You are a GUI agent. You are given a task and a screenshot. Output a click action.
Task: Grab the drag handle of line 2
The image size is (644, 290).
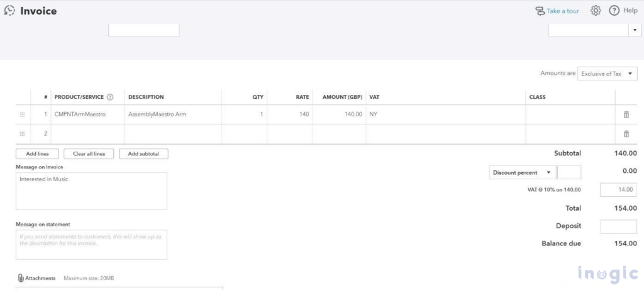[x=22, y=133]
